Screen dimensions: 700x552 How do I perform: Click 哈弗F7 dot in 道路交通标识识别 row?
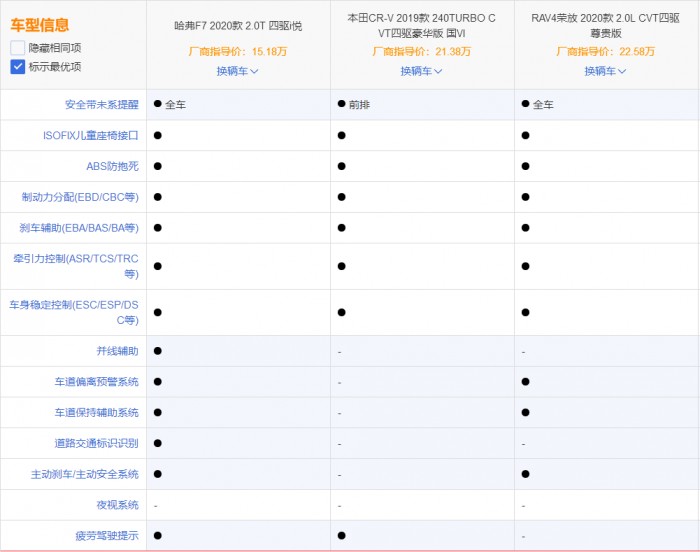(158, 443)
